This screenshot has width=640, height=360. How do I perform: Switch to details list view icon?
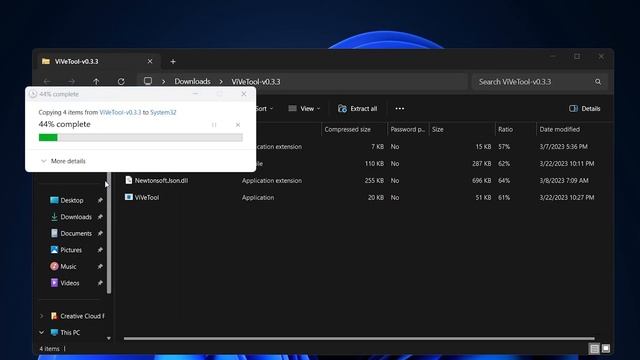594,349
